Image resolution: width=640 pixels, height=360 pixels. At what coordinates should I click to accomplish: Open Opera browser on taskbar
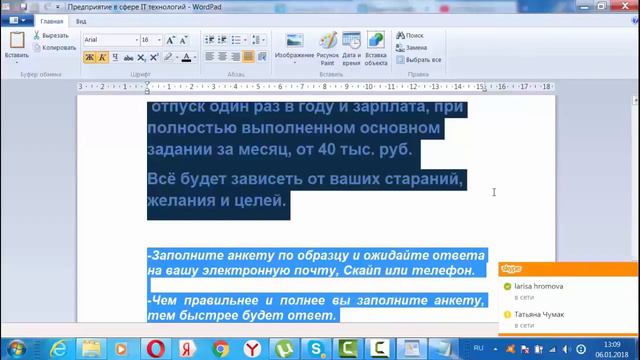click(155, 349)
